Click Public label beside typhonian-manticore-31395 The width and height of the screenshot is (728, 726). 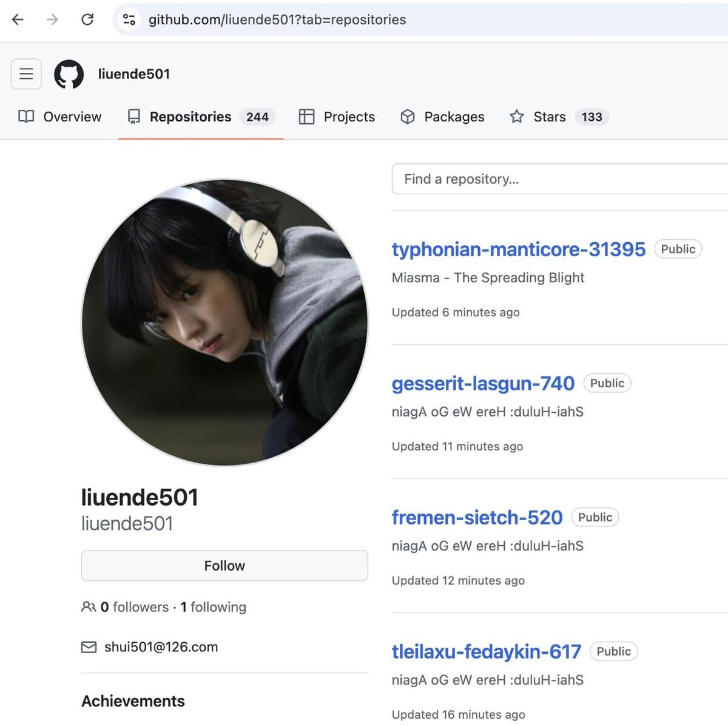coord(678,249)
